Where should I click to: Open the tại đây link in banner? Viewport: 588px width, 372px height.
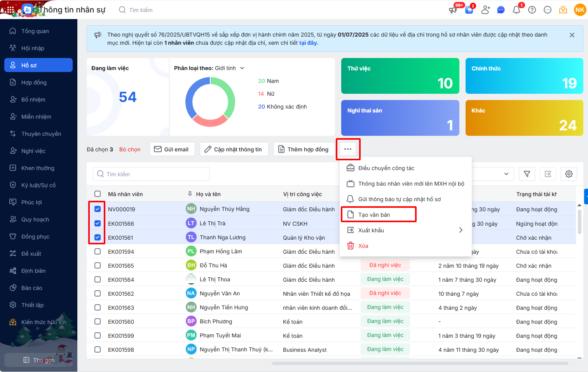308,43
